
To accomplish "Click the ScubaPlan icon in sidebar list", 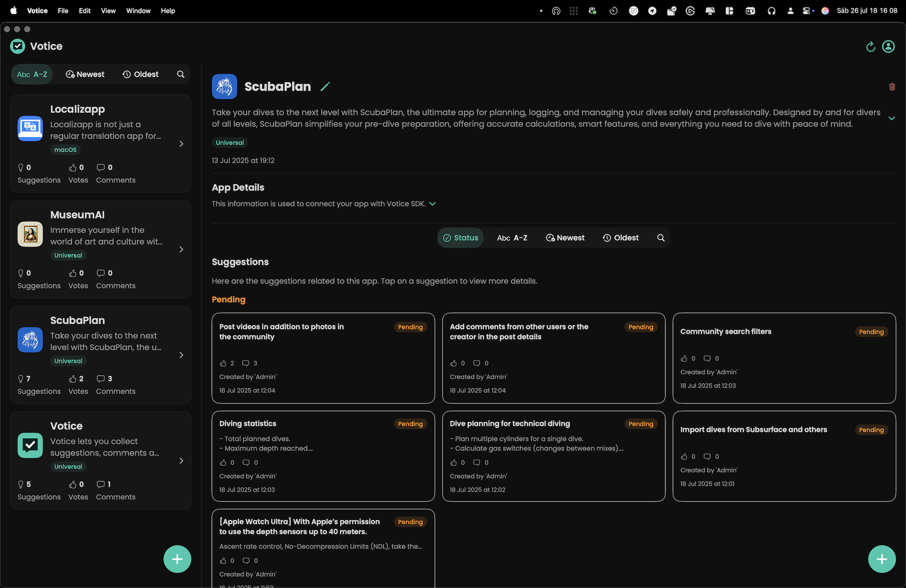I will pyautogui.click(x=30, y=340).
